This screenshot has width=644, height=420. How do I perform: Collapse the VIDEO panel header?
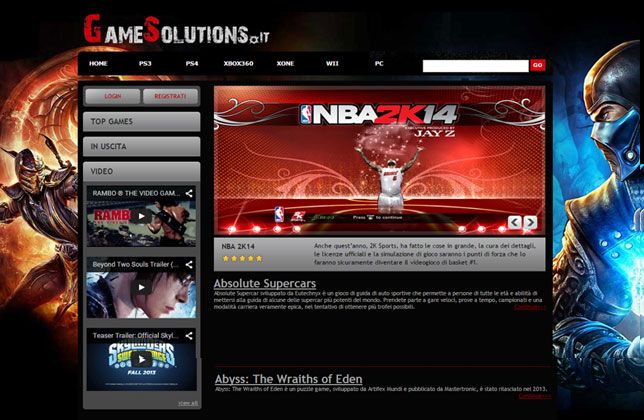click(x=142, y=172)
